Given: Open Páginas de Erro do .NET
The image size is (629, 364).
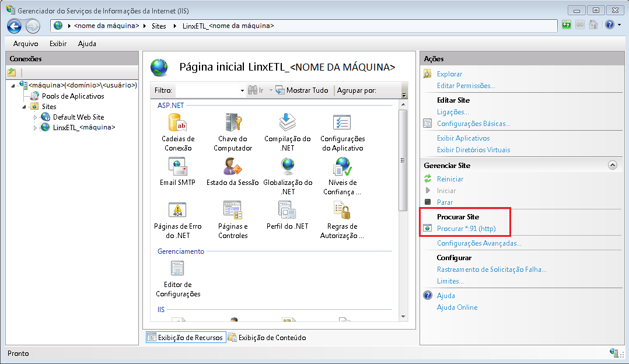Looking at the screenshot, I should 178,220.
